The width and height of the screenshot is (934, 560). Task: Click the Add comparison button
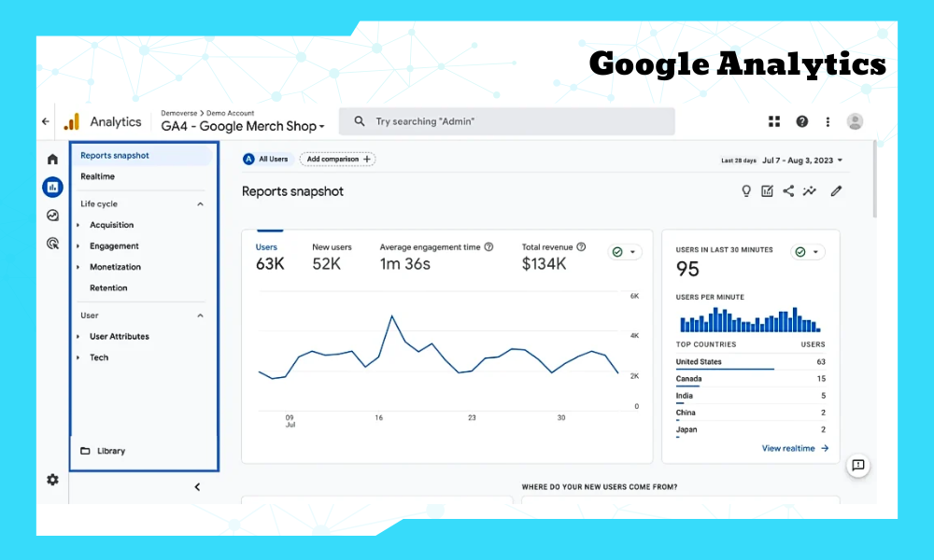tap(337, 160)
